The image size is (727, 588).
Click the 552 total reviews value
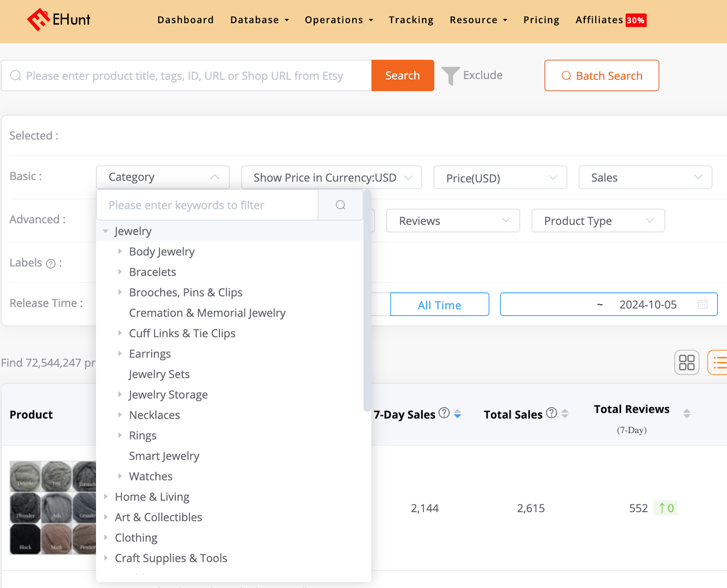click(638, 508)
